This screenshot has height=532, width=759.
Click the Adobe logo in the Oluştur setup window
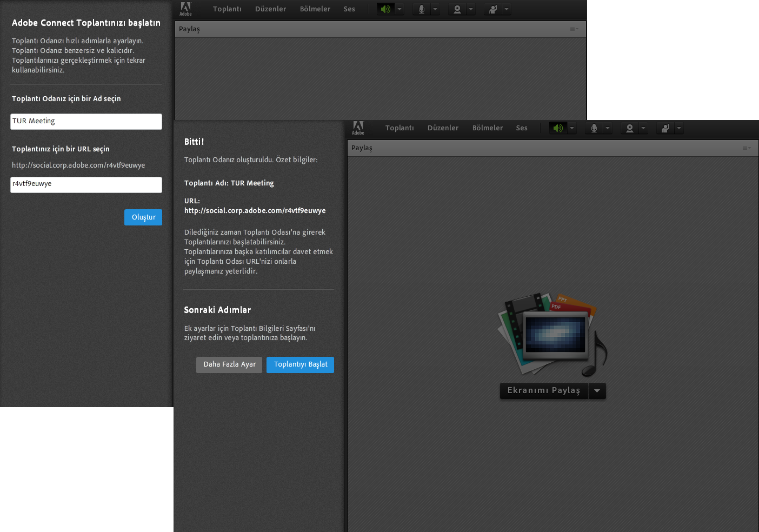pyautogui.click(x=185, y=9)
